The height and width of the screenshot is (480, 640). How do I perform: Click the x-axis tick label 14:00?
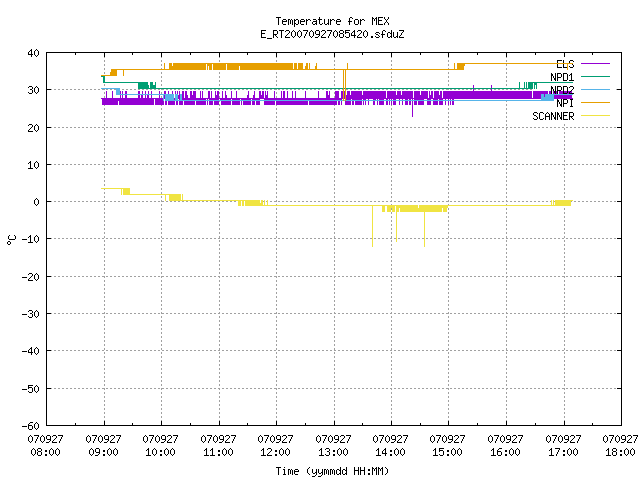pos(391,452)
